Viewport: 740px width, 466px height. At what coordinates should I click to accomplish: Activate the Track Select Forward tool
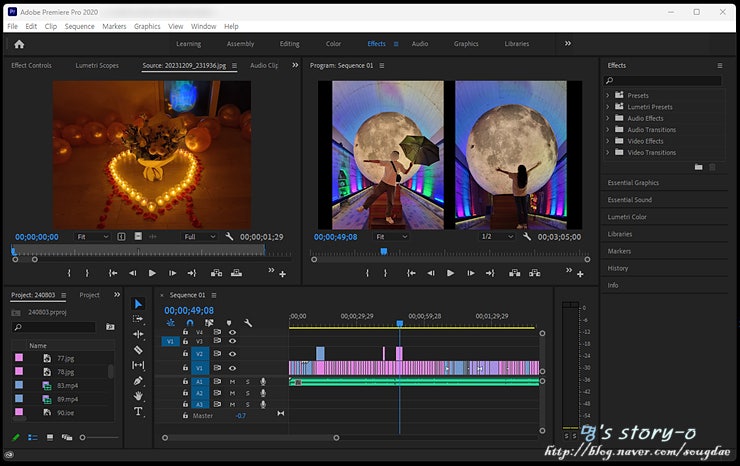[138, 319]
